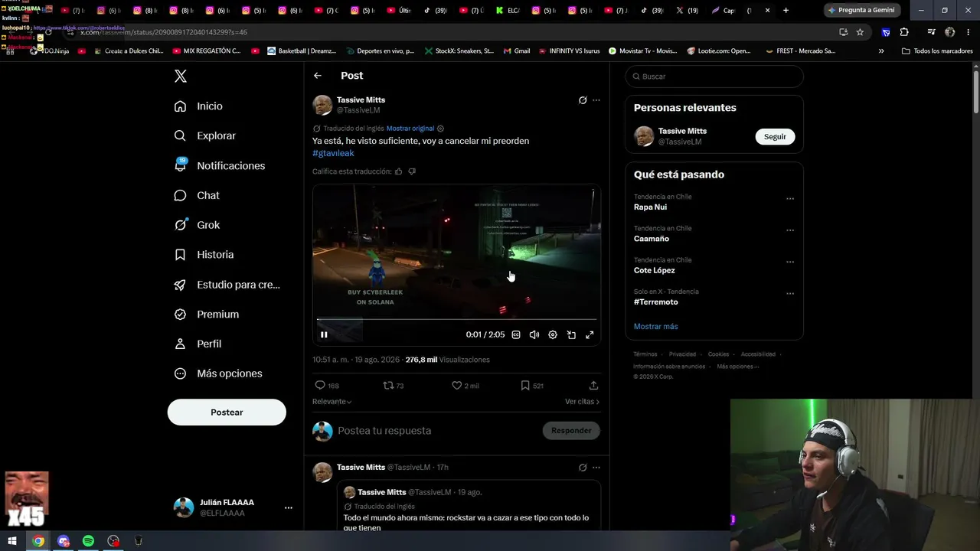Open the Perfil sidebar item
This screenshot has width=980, height=551.
click(x=198, y=344)
